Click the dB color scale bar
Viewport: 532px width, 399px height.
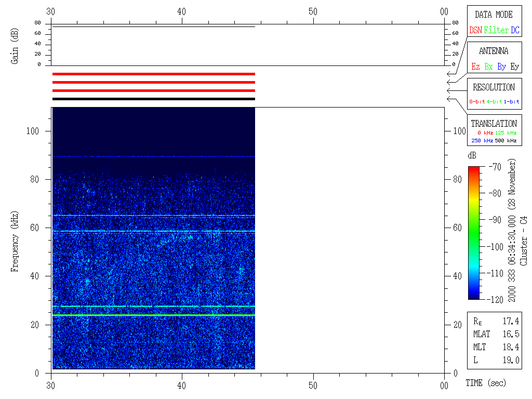click(473, 233)
